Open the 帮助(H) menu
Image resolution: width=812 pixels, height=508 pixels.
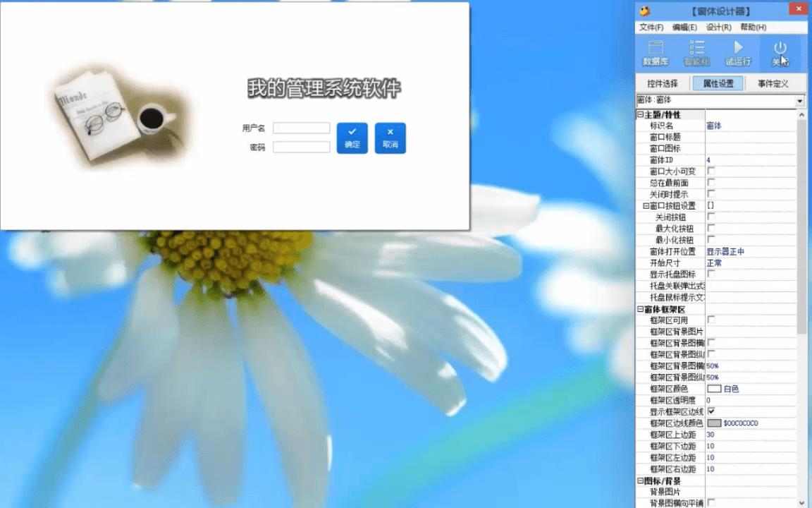pos(753,27)
